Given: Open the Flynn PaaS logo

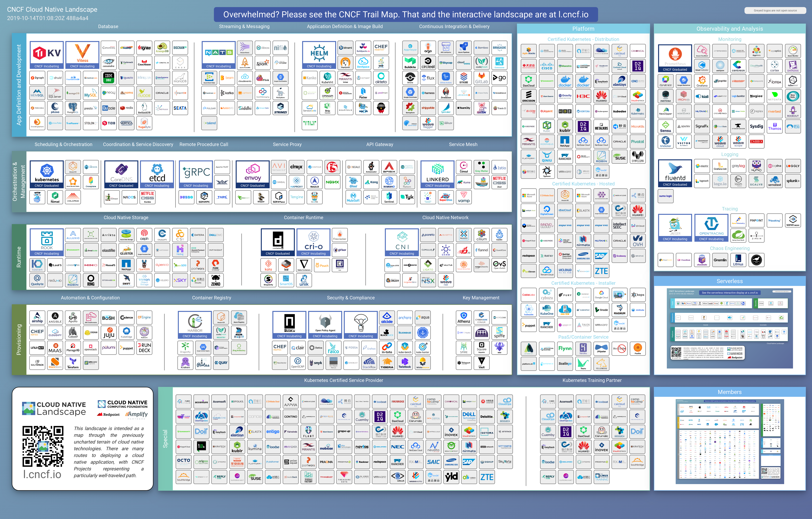Looking at the screenshot, I should pyautogui.click(x=565, y=349).
